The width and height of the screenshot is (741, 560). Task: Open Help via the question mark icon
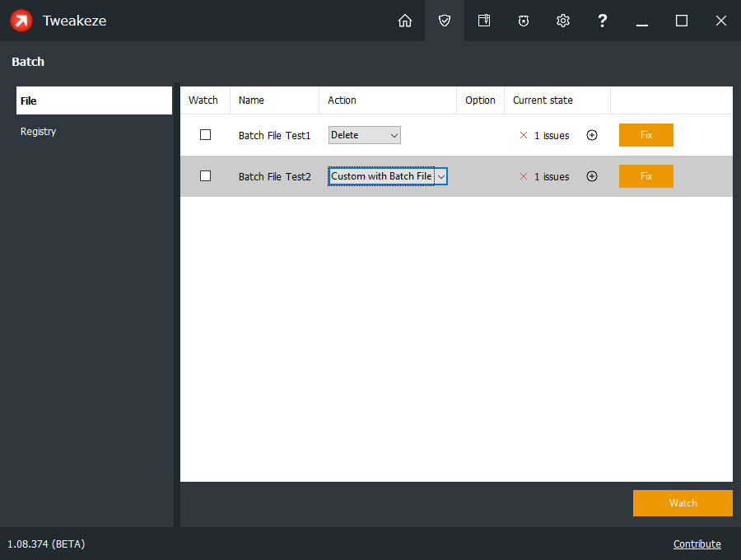(x=603, y=21)
